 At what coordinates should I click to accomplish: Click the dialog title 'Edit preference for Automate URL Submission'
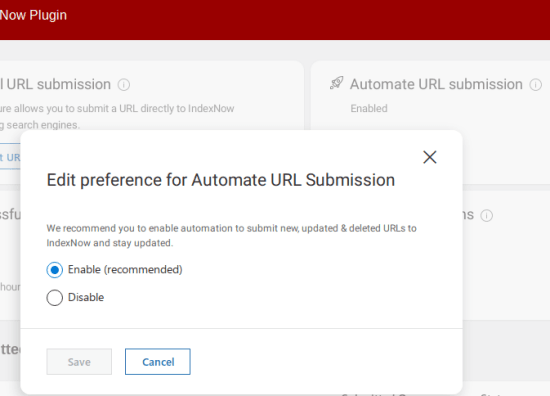[221, 180]
